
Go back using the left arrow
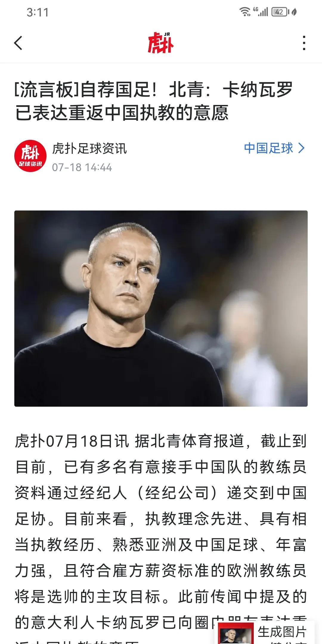pyautogui.click(x=18, y=43)
